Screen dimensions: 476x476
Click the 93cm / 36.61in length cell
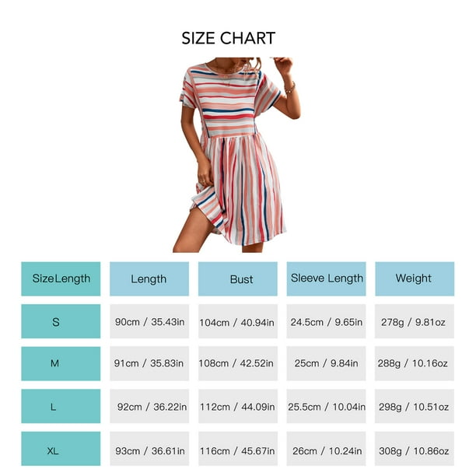pyautogui.click(x=149, y=449)
